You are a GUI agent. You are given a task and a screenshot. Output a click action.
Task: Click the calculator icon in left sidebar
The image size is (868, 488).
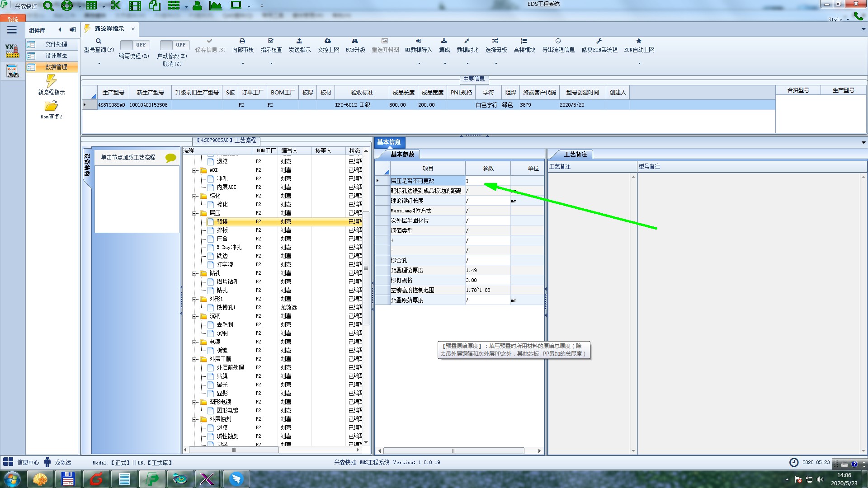pyautogui.click(x=12, y=71)
